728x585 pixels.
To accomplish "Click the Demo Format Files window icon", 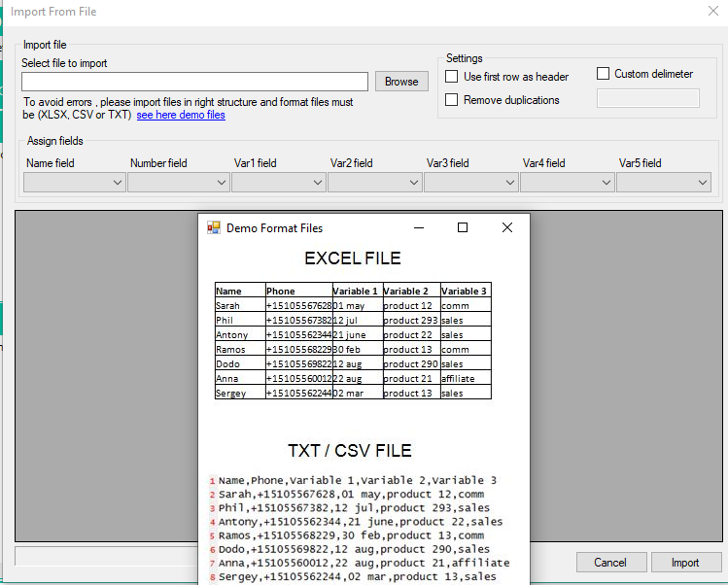I will click(214, 228).
